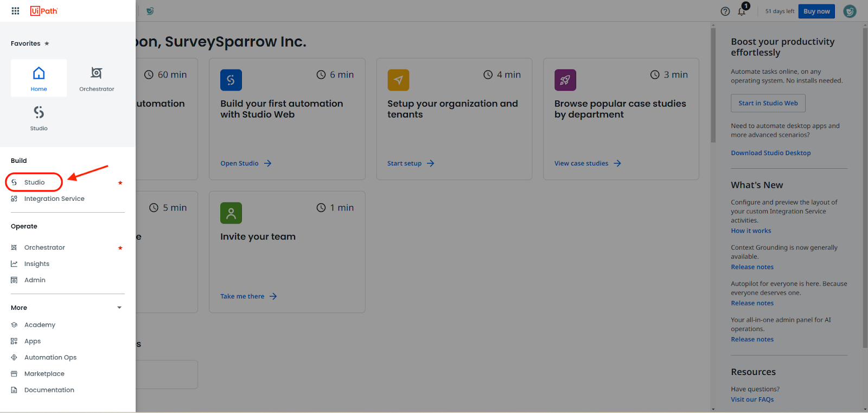The width and height of the screenshot is (868, 413).
Task: Open the help question mark icon
Action: (x=725, y=11)
